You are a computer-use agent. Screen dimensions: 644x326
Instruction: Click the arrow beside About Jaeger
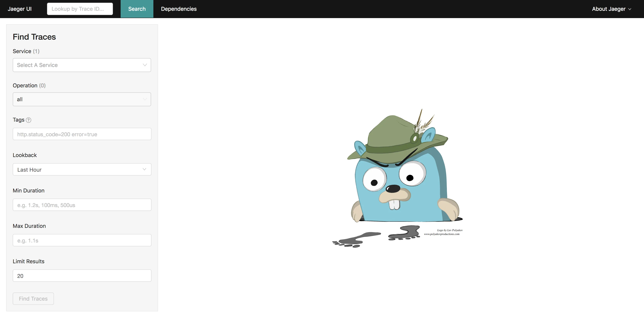[x=630, y=9]
